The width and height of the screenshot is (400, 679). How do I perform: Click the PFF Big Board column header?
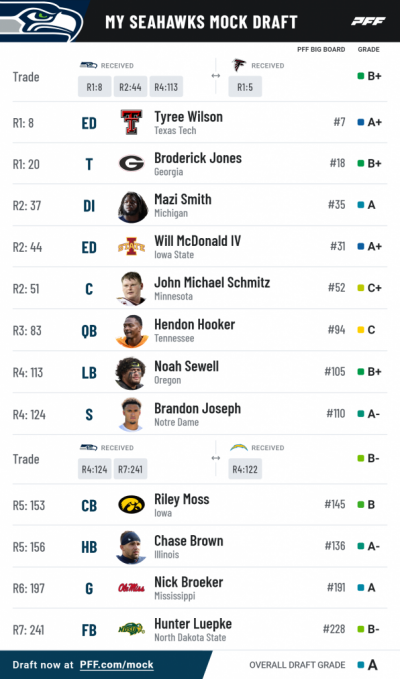pos(321,49)
